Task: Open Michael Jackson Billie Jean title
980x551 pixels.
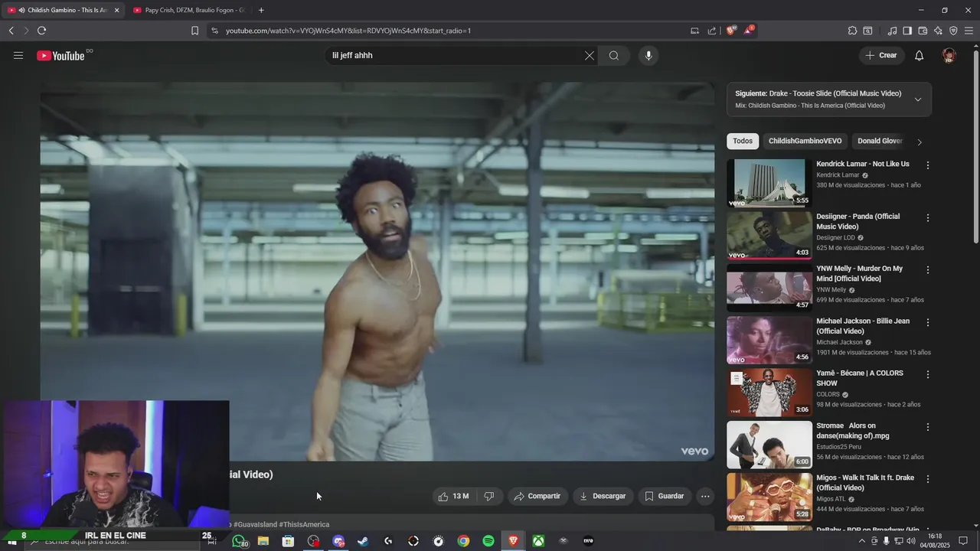Action: 863,326
